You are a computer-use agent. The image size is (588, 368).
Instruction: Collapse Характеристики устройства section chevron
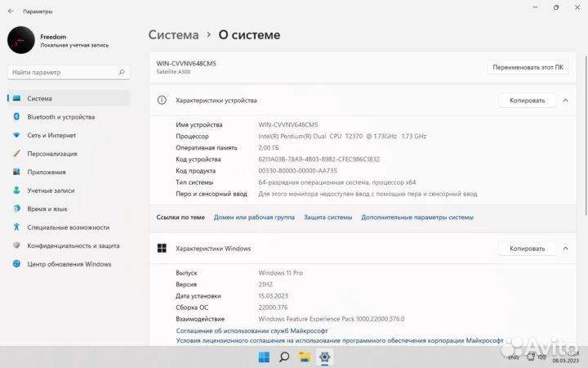[565, 101]
